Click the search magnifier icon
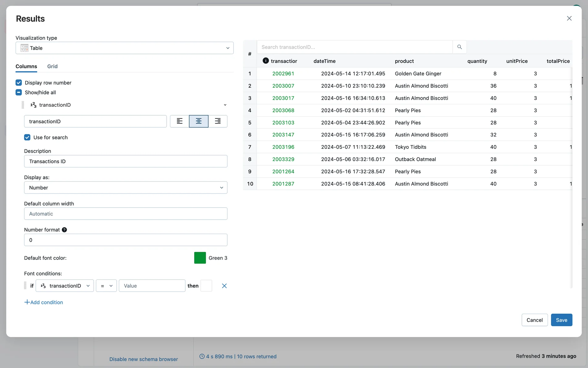This screenshot has height=368, width=588. coord(459,47)
